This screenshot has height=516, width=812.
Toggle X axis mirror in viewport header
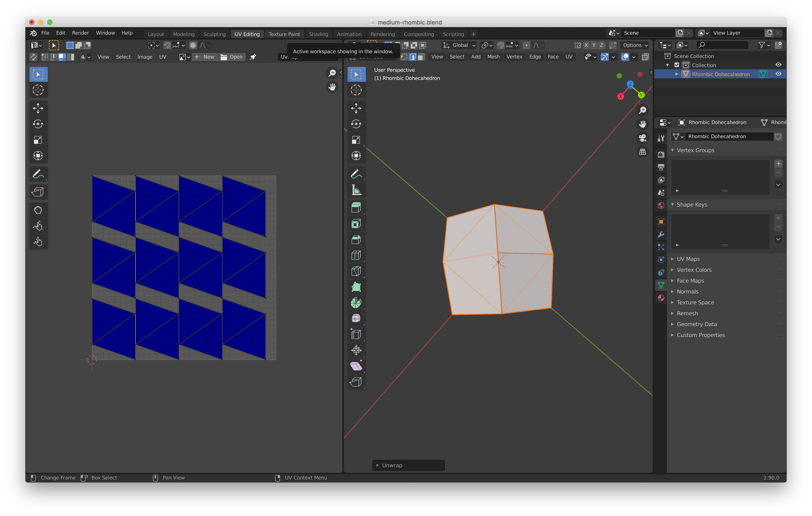point(586,45)
